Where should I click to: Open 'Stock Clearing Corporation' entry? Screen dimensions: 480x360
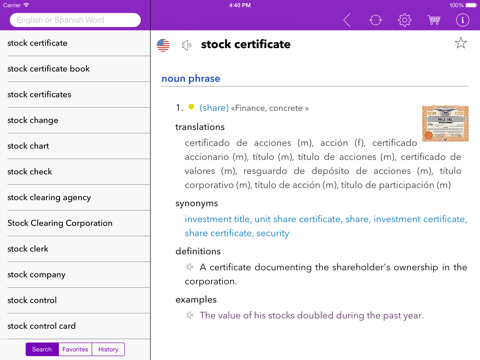[x=75, y=223]
